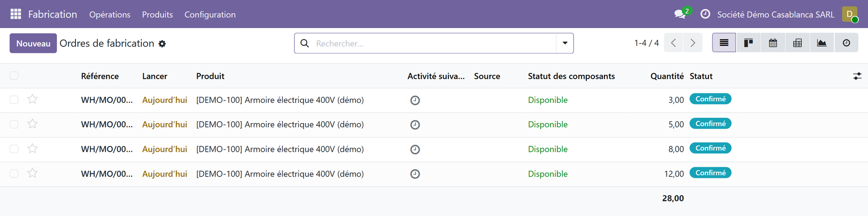Screen dimensions: 868x216
Task: Click the Confirmé badge in the 5,00 row
Action: 710,124
